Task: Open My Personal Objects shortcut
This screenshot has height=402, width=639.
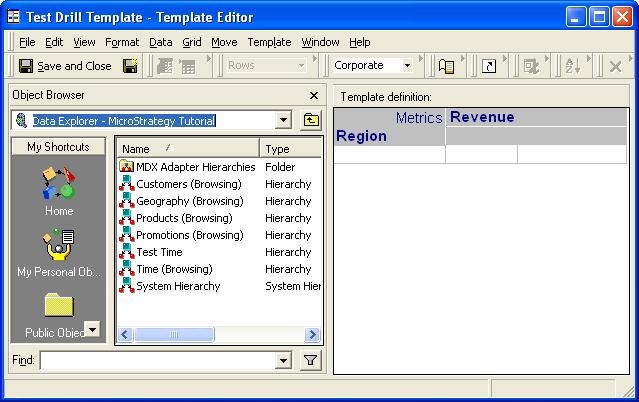Action: tap(59, 252)
